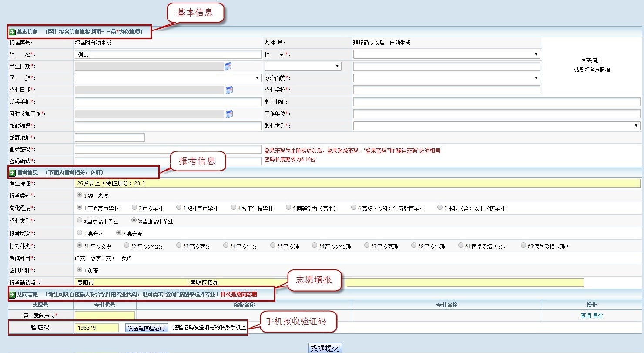
Task: Open the 职业类别 dropdown
Action: point(635,125)
